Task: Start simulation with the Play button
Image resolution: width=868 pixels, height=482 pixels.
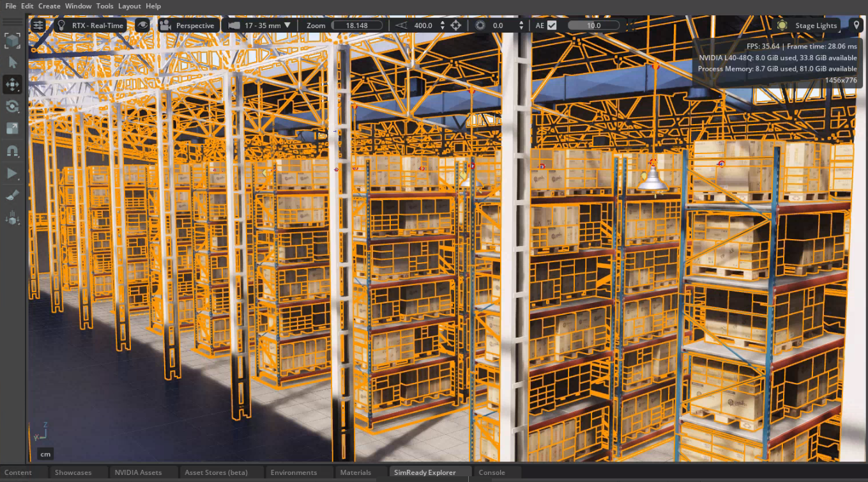Action: [x=12, y=173]
